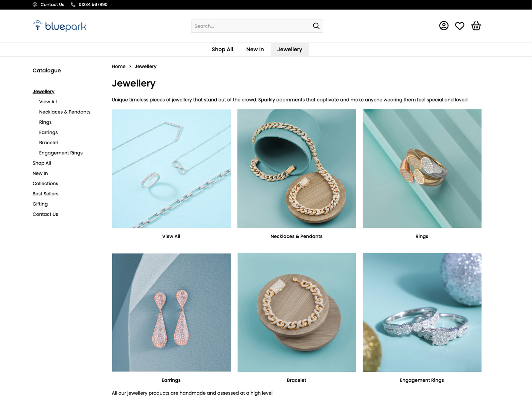Click the 'Unique timeless pieces' description text
The image size is (532, 414).
[290, 100]
